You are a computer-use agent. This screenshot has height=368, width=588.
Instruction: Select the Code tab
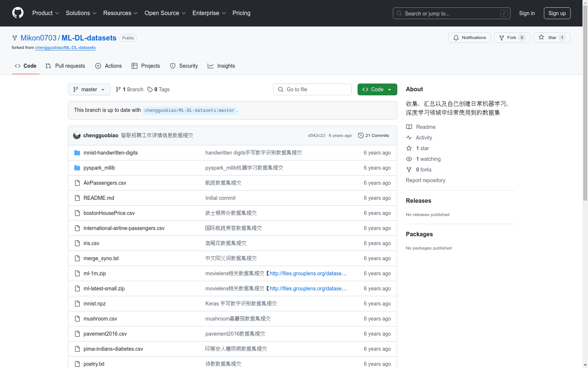point(25,66)
